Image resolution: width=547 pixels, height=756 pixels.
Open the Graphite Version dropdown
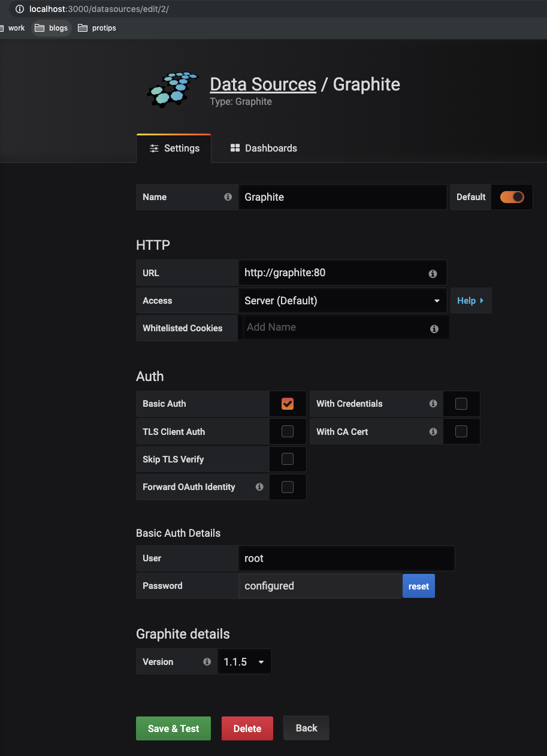244,662
